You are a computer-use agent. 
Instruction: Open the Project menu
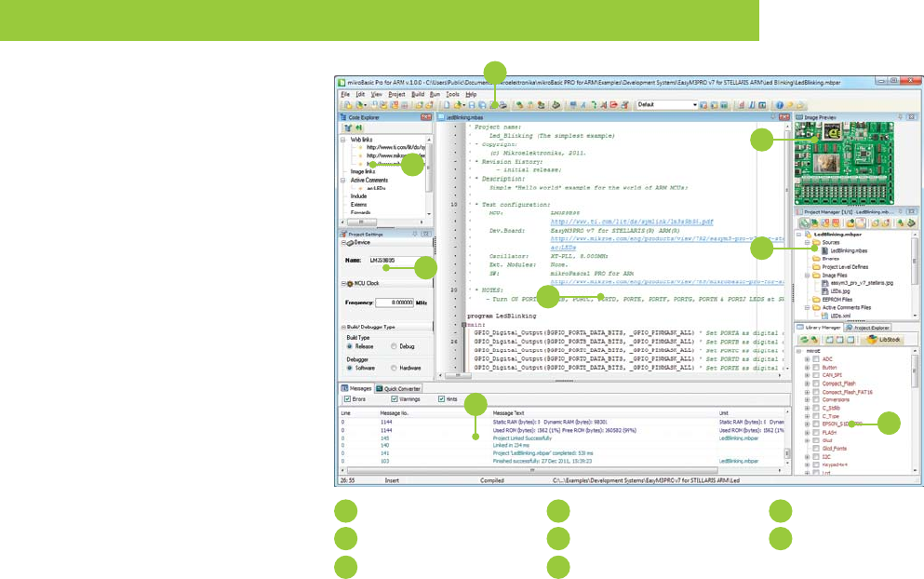[396, 94]
